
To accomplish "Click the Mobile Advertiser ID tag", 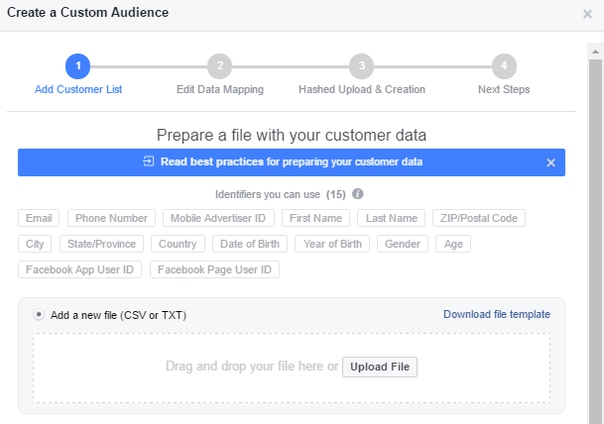I will (218, 218).
